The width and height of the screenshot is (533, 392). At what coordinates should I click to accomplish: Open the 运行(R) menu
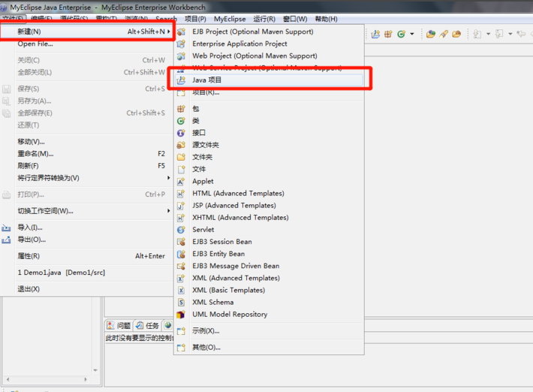(264, 19)
